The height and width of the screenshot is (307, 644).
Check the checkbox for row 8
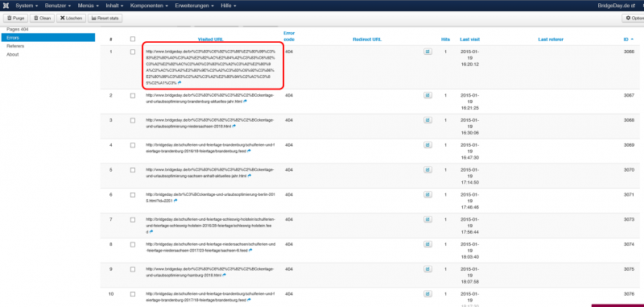click(x=132, y=244)
